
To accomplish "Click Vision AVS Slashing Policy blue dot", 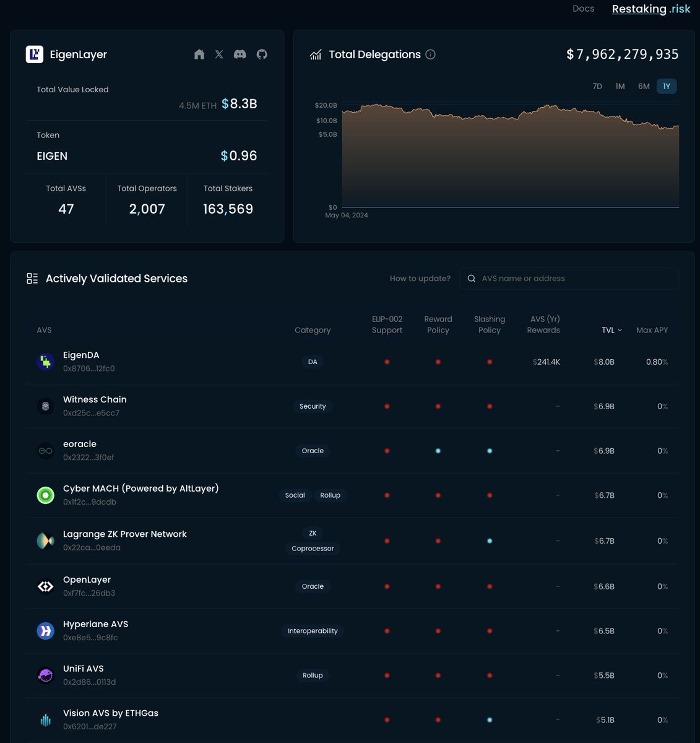I will (x=490, y=720).
